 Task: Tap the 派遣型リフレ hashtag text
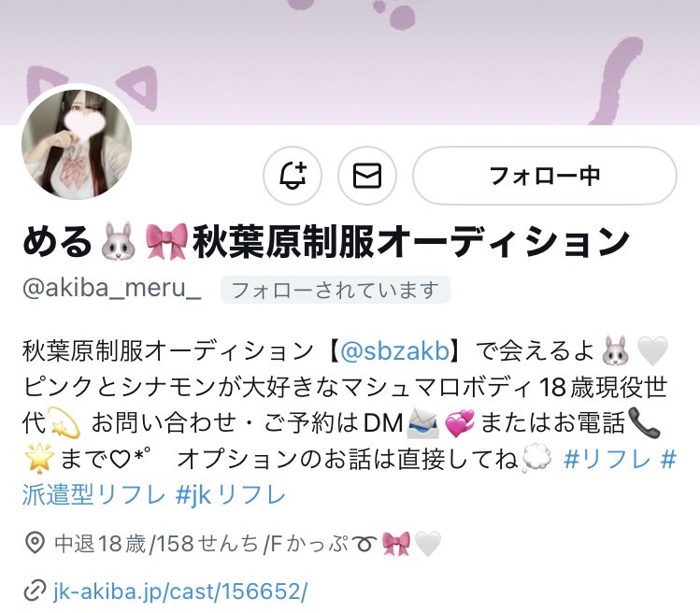[x=93, y=495]
